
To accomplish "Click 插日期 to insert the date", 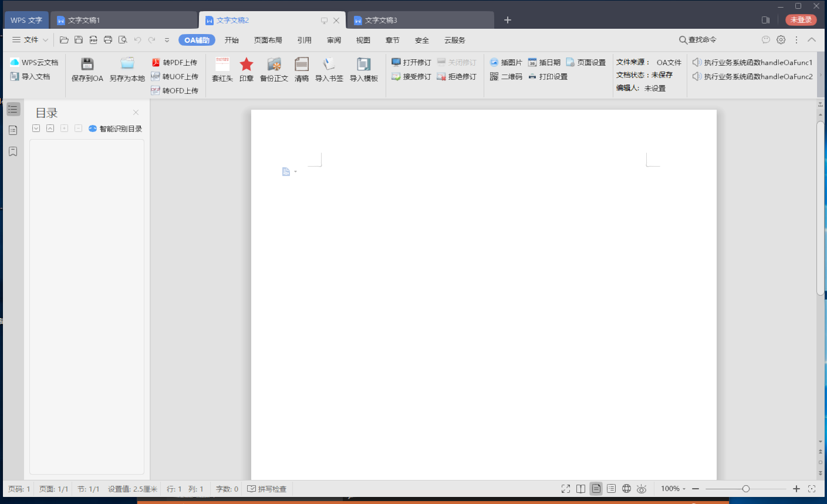I will [545, 62].
